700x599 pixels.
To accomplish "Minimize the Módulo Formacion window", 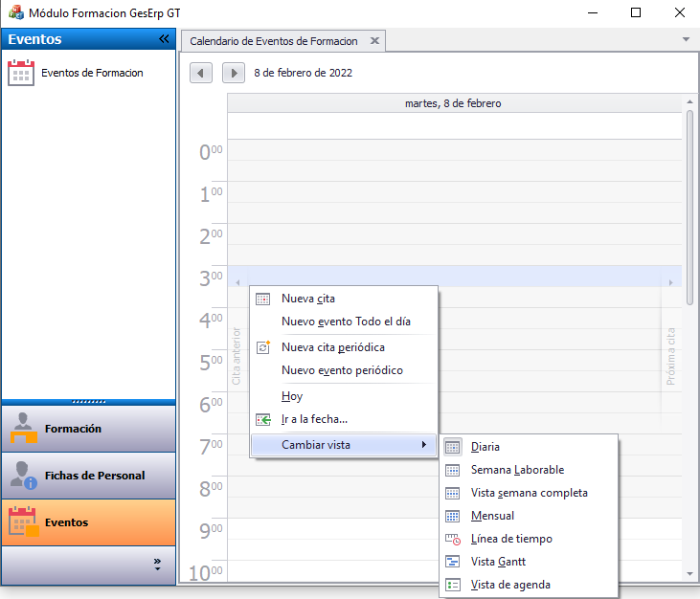I will (x=593, y=12).
